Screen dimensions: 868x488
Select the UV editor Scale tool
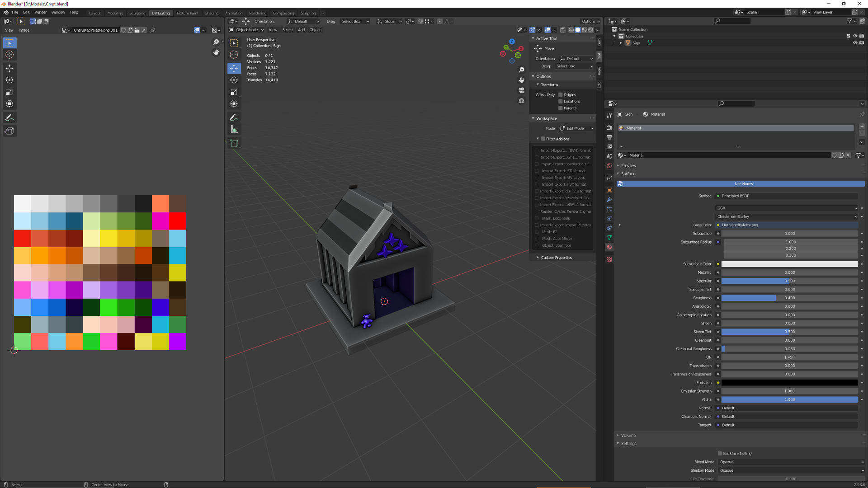[9, 92]
